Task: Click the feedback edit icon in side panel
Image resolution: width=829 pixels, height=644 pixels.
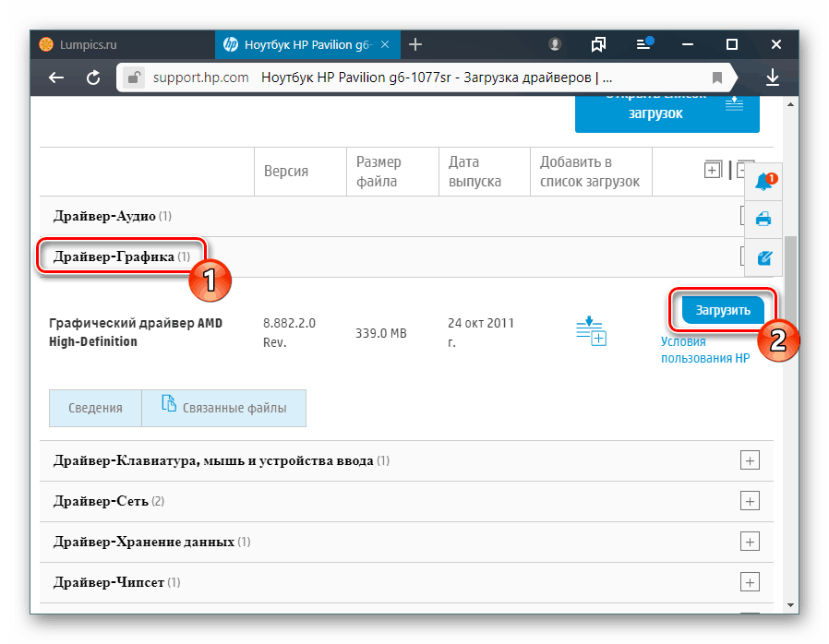Action: (764, 257)
